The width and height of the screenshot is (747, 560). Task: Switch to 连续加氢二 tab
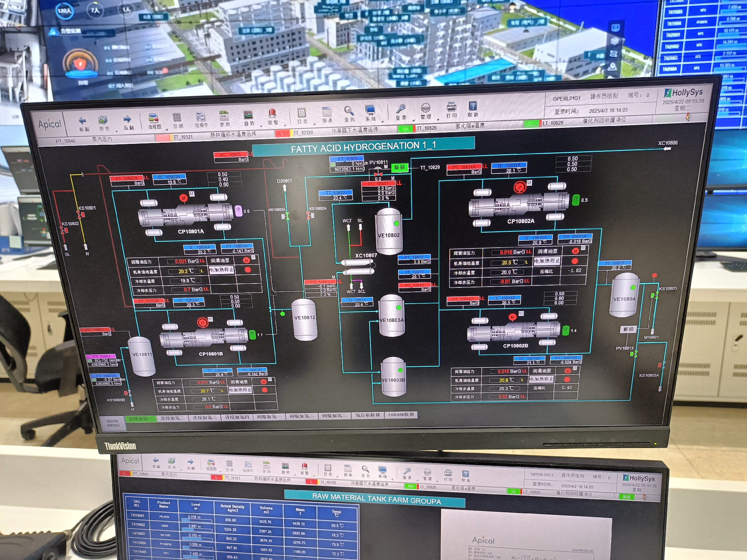pyautogui.click(x=172, y=418)
